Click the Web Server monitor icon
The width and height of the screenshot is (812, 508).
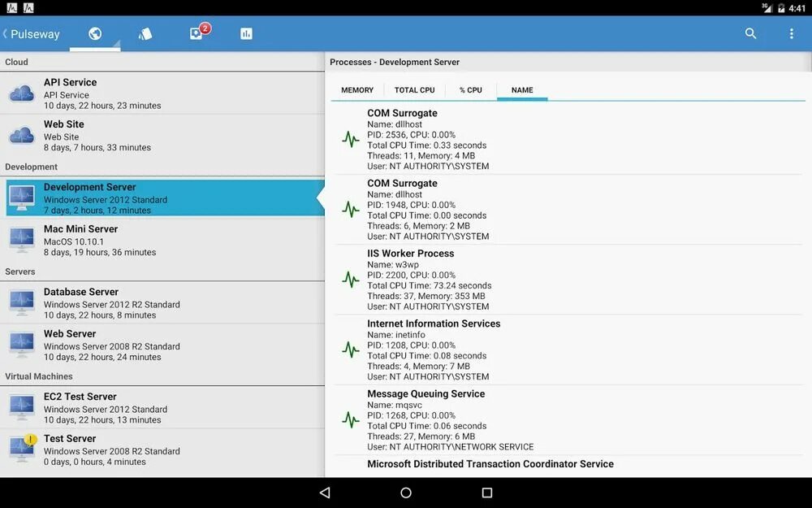pyautogui.click(x=22, y=345)
